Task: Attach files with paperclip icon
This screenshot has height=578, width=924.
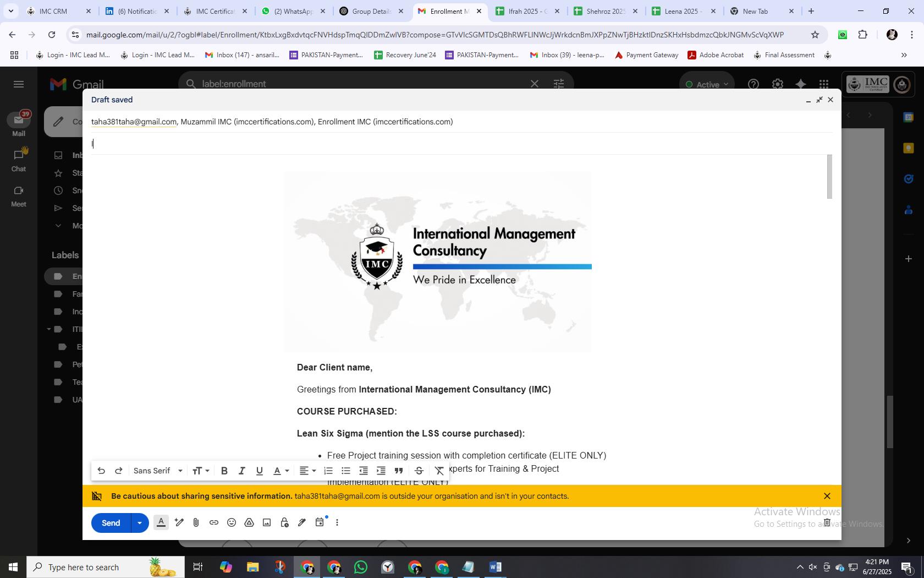Action: pos(196,522)
